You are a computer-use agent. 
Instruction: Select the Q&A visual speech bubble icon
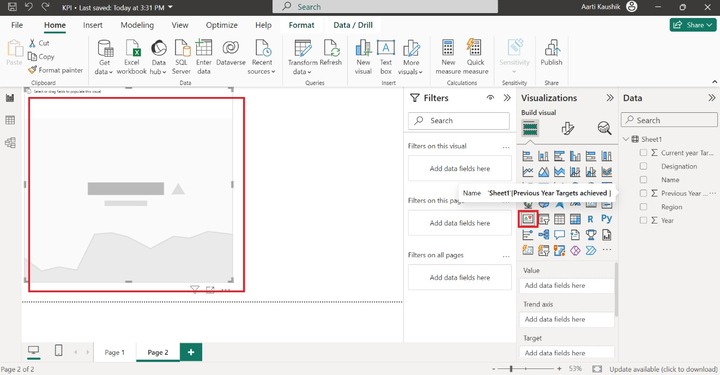pos(559,235)
